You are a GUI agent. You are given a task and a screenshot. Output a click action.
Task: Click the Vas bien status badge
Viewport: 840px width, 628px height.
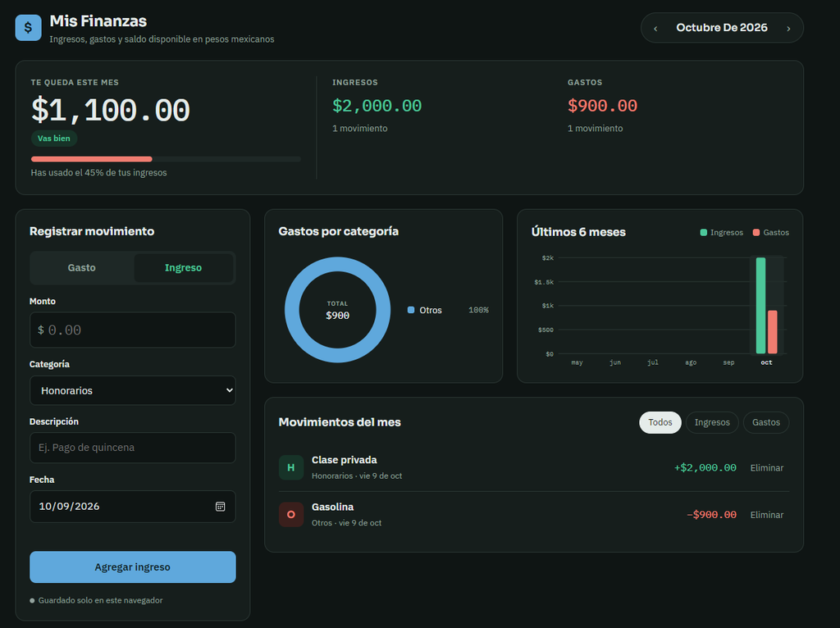53,138
